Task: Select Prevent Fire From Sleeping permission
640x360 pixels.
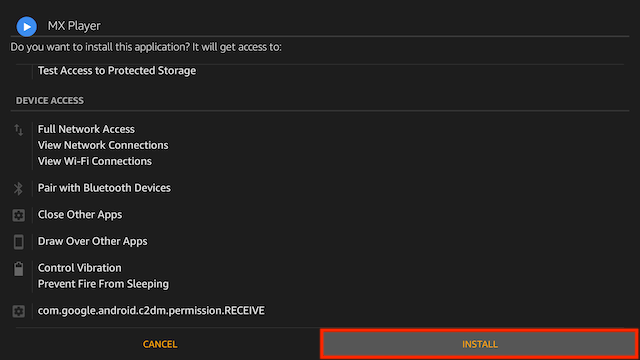Action: click(x=103, y=284)
